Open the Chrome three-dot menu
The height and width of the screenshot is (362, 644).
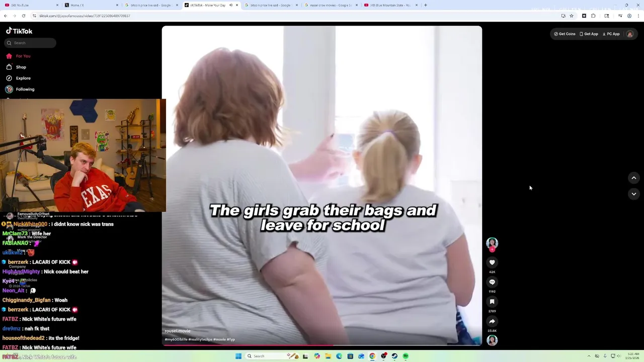click(638, 16)
